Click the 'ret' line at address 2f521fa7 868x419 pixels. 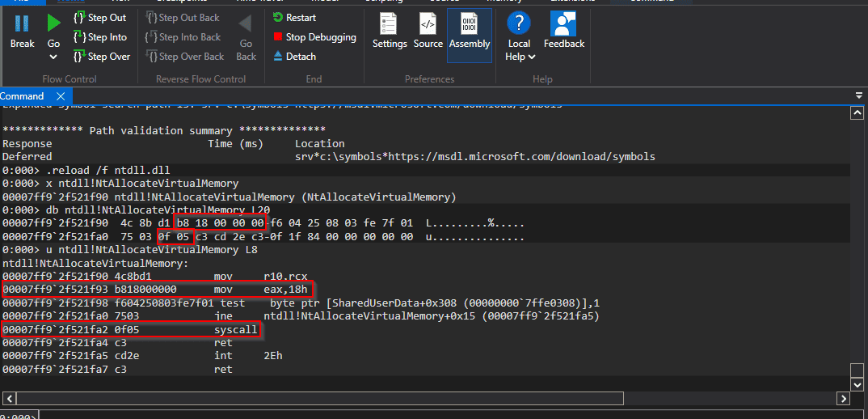pyautogui.click(x=118, y=369)
